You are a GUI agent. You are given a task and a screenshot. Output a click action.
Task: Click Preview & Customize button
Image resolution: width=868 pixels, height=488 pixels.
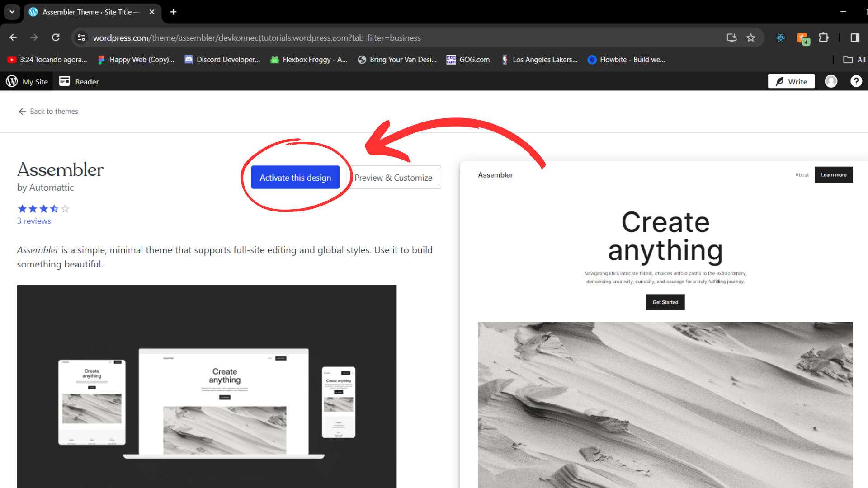[x=393, y=178]
